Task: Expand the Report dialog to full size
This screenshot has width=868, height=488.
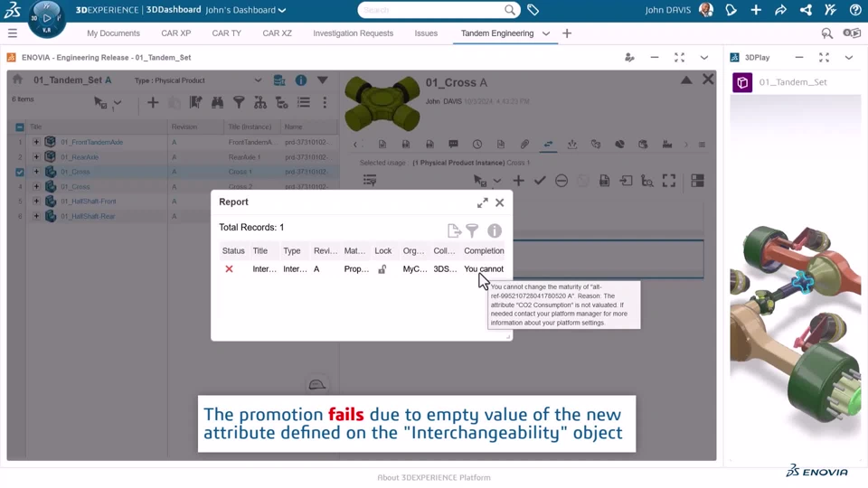Action: (483, 202)
